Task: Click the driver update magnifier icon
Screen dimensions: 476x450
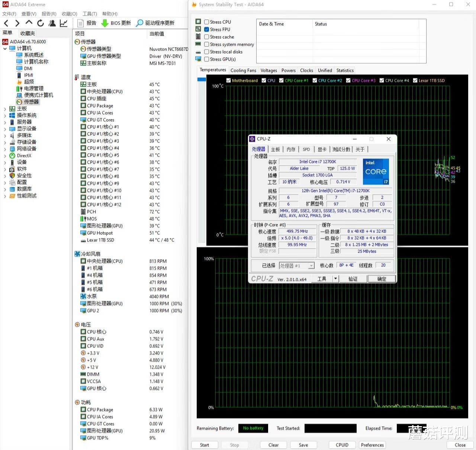Action: tap(139, 23)
